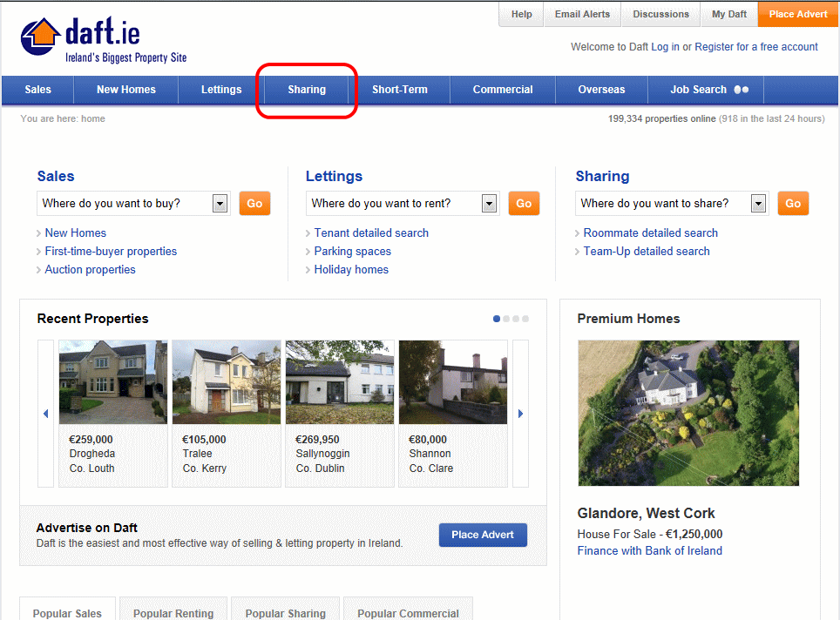This screenshot has height=620, width=840.
Task: Click Lettings section heading
Action: (335, 176)
